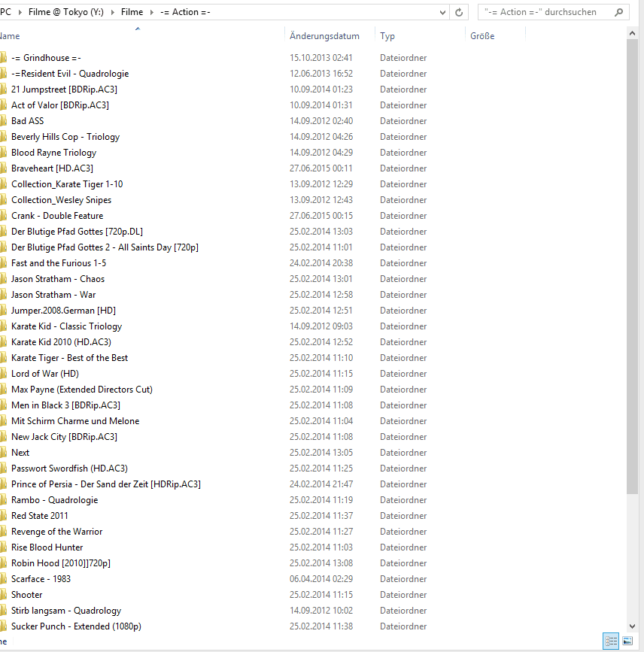Select Mit Schirm Charme und Melone
This screenshot has height=652, width=644.
(75, 421)
